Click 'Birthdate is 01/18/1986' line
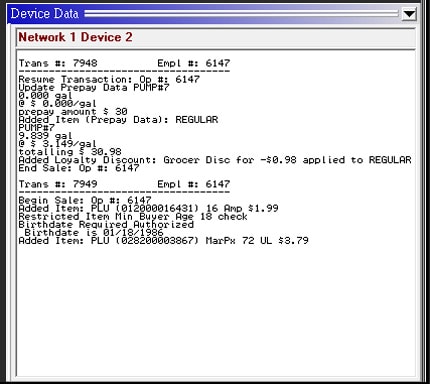The height and width of the screenshot is (384, 430). (x=94, y=232)
